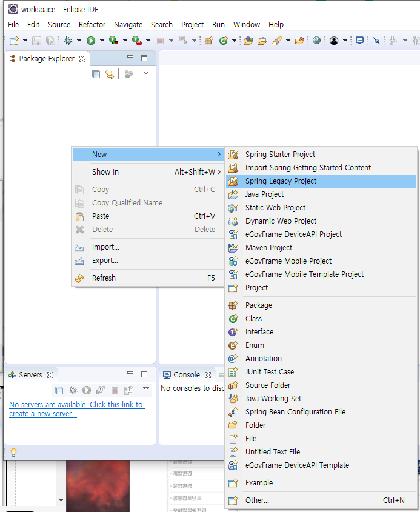Viewport: 420px width, 512px height.
Task: Click the Start server icon in Servers view
Action: (87, 390)
